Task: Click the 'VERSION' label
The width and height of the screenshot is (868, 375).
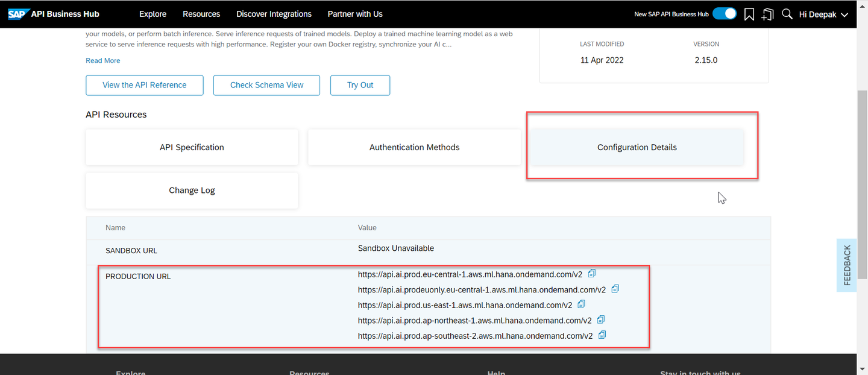Action: point(706,44)
